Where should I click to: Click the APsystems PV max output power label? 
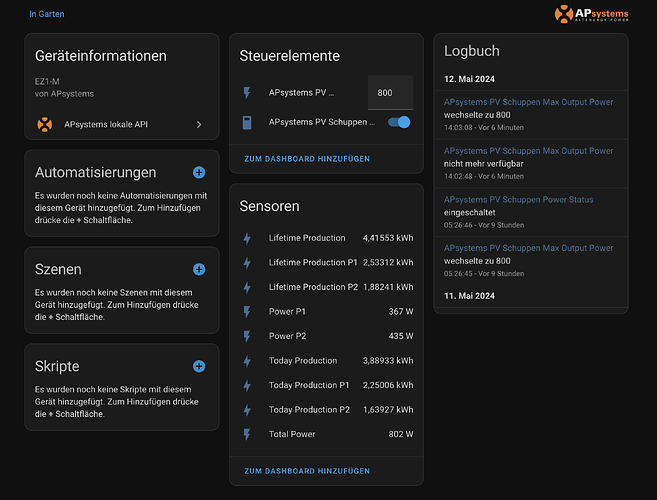click(x=302, y=93)
